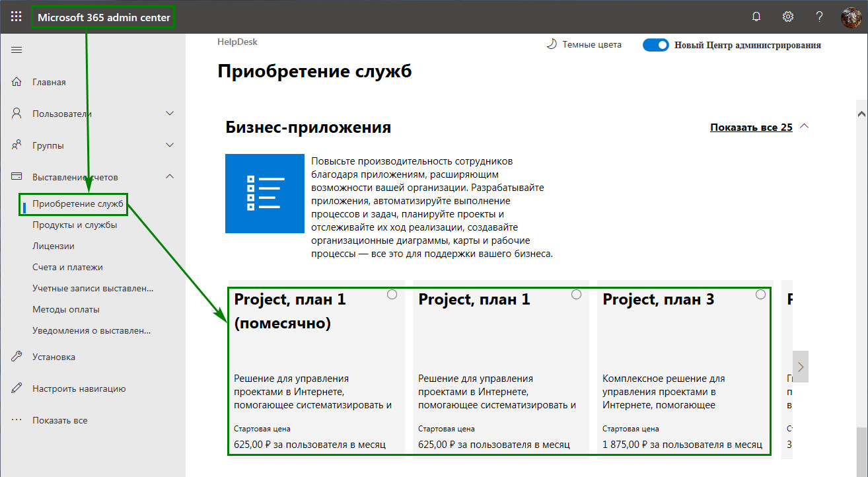Select radio button on Project, план 3 card
The width and height of the screenshot is (868, 477).
(760, 295)
